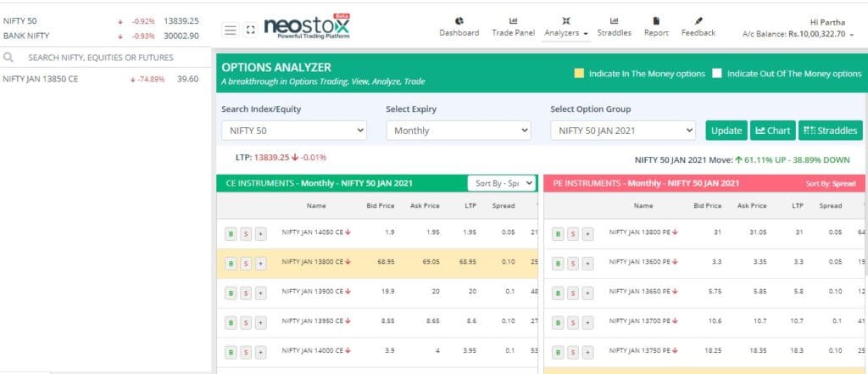The image size is (868, 374).
Task: Open the Trade Panel
Action: click(513, 26)
